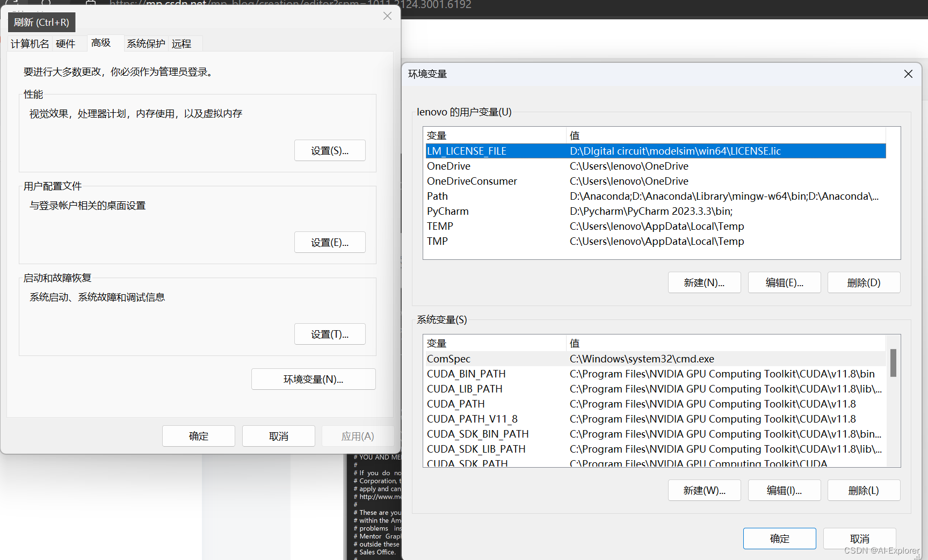Open 性能 settings with 设置(S) button

(329, 150)
